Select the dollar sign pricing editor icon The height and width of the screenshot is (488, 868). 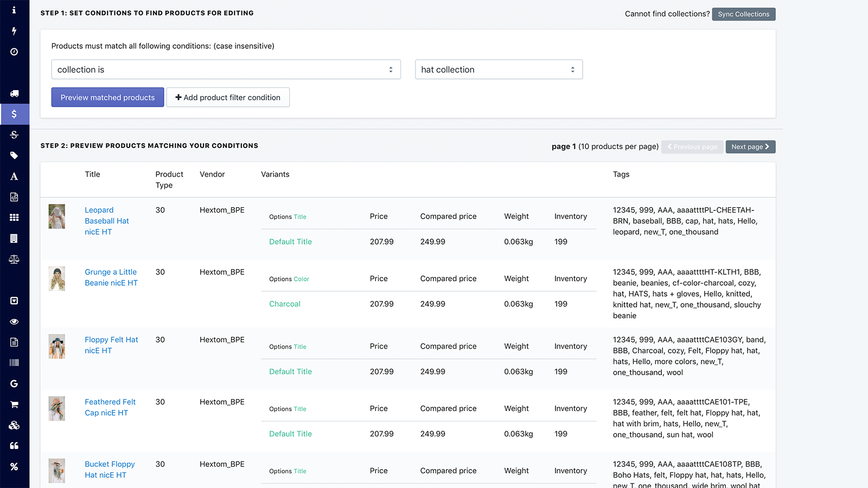point(14,114)
